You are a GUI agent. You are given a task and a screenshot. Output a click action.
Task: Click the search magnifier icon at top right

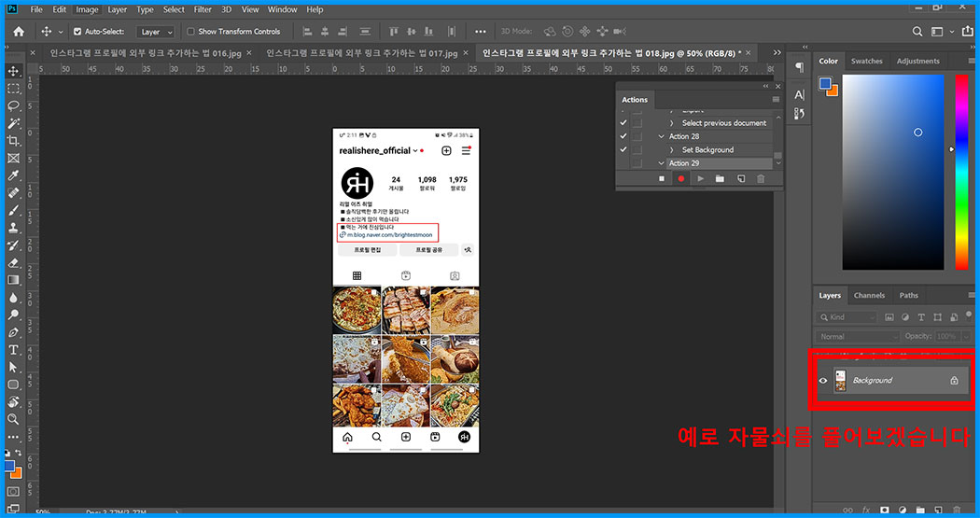pyautogui.click(x=917, y=31)
